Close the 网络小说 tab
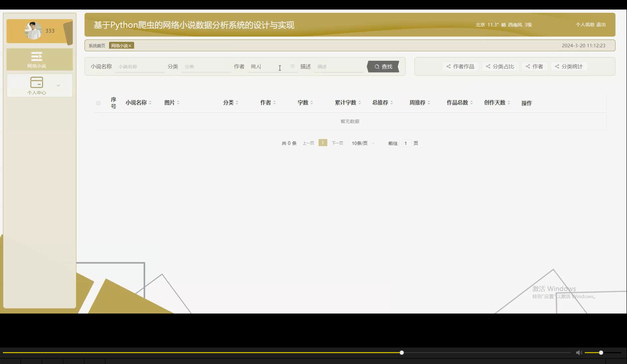627x364 pixels. (130, 46)
